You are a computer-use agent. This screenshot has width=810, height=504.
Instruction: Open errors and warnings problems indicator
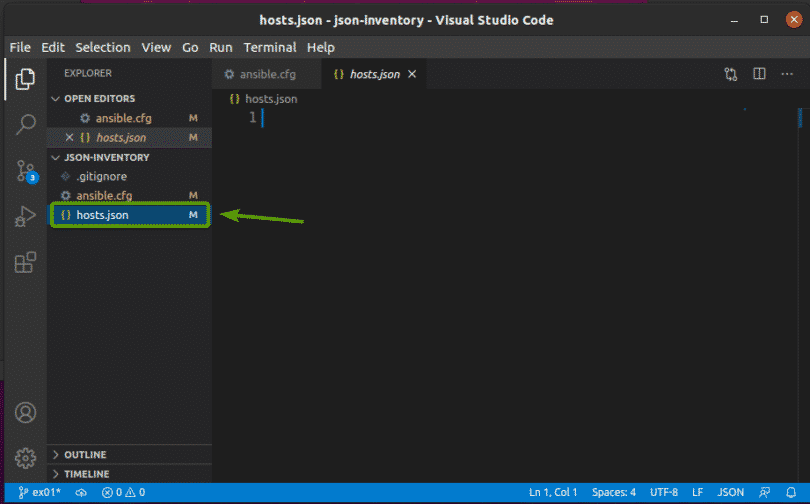pyautogui.click(x=123, y=492)
